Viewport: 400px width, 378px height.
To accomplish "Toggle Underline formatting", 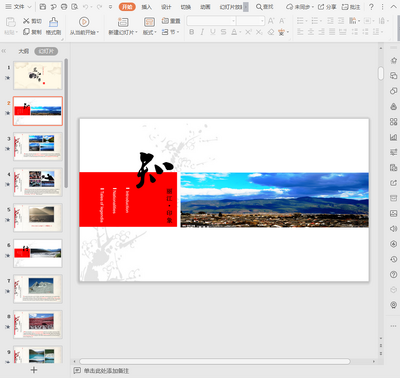I will pyautogui.click(x=213, y=32).
